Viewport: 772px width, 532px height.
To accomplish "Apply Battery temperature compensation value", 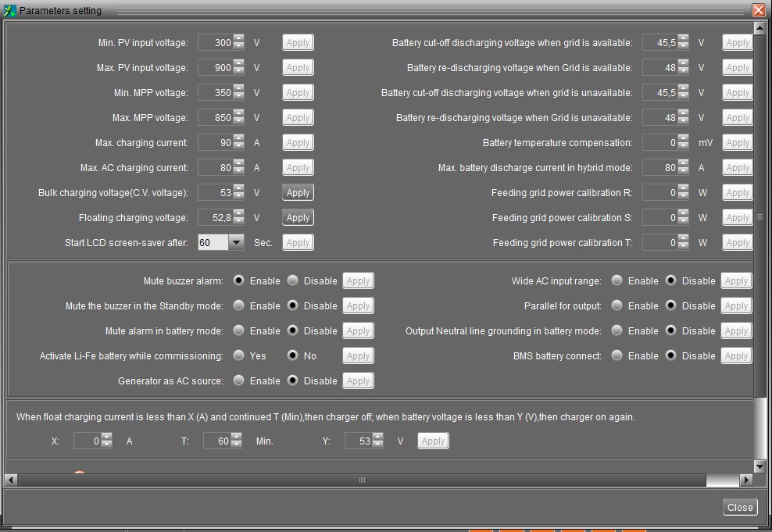I will (x=738, y=142).
